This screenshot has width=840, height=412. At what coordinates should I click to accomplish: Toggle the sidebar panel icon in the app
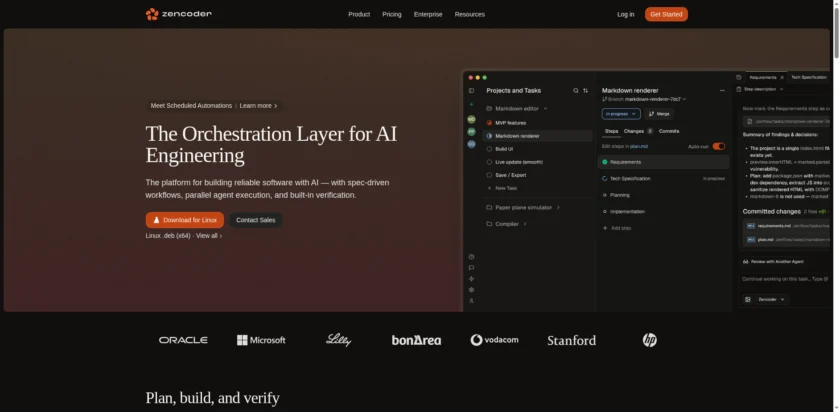tap(471, 91)
